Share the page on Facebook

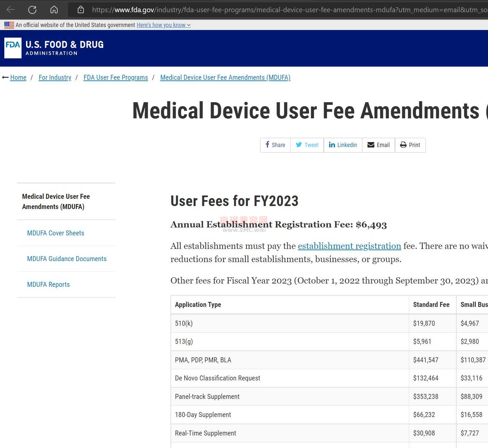(275, 145)
